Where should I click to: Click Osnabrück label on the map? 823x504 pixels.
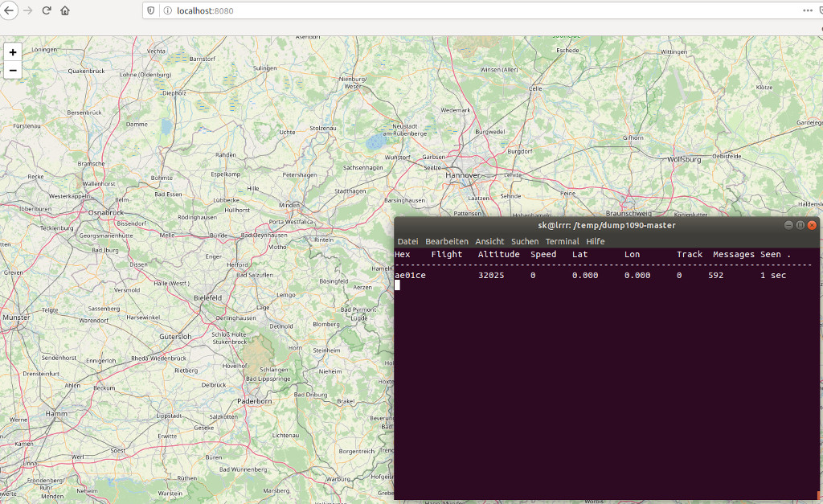point(106,213)
